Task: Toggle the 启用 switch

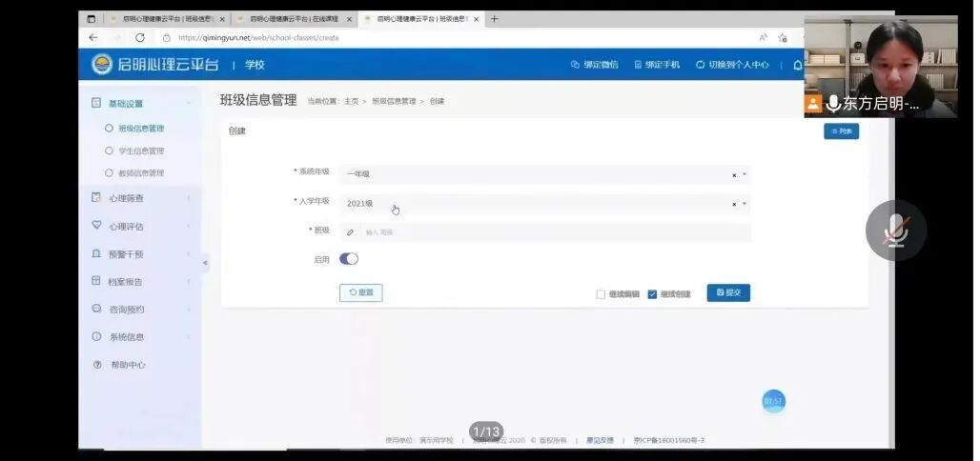Action: point(349,259)
